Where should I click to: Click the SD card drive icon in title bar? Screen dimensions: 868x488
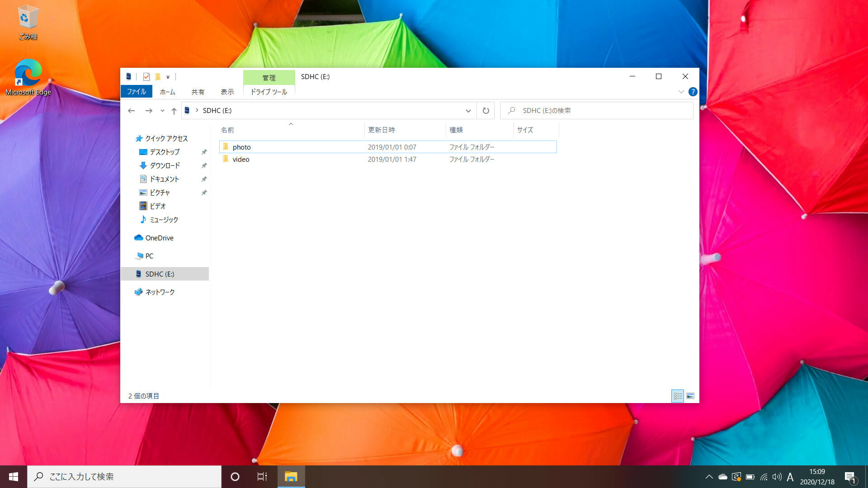click(x=128, y=77)
